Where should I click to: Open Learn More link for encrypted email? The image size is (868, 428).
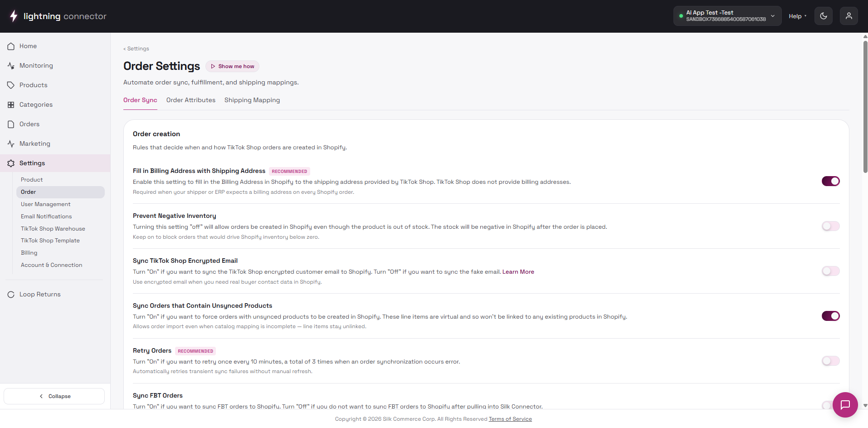[x=518, y=272]
